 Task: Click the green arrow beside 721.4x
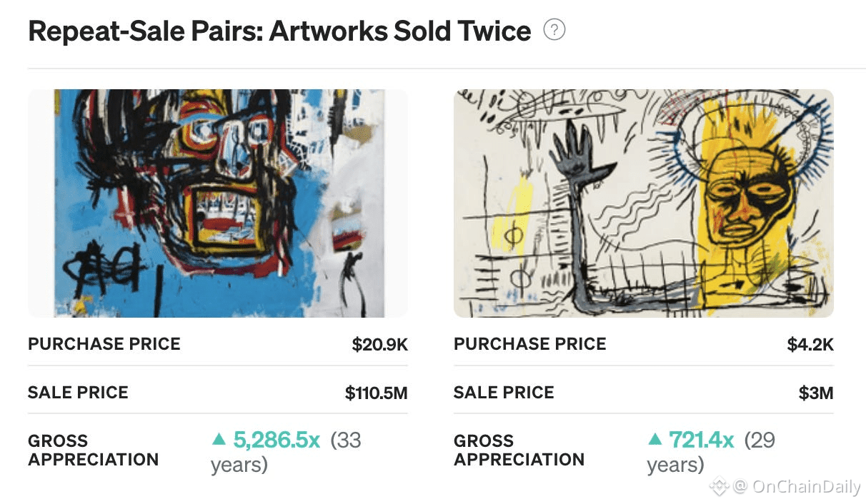tap(655, 440)
